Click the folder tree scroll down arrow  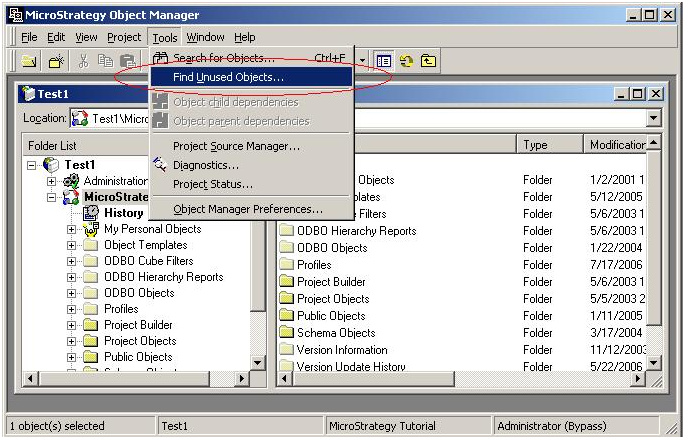[258, 363]
